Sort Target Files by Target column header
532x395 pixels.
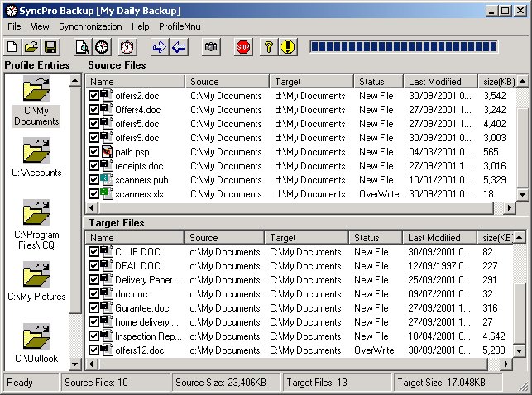coord(306,237)
